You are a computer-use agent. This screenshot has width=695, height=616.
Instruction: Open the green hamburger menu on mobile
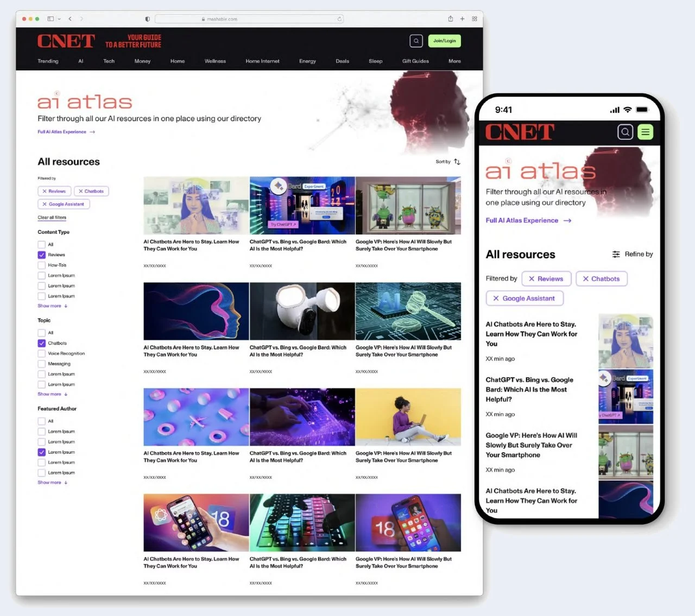(645, 132)
